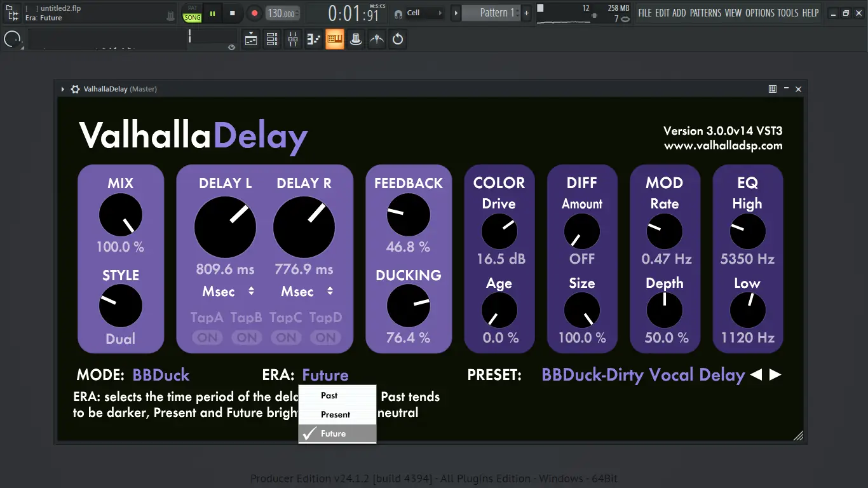Click the FEEDBACK knob
This screenshot has height=488, width=868.
pyautogui.click(x=409, y=215)
